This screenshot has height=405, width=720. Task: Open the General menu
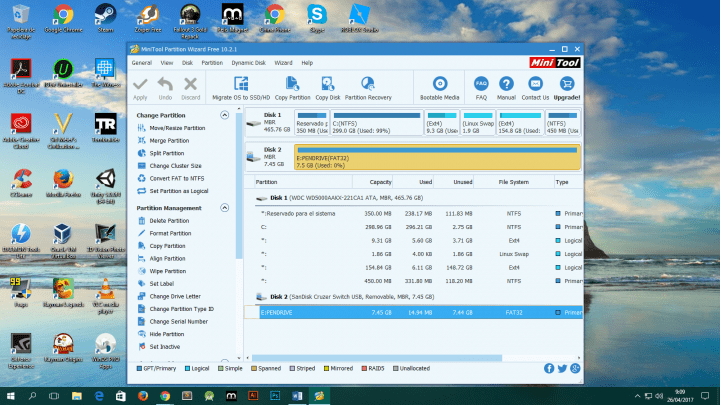tap(141, 63)
